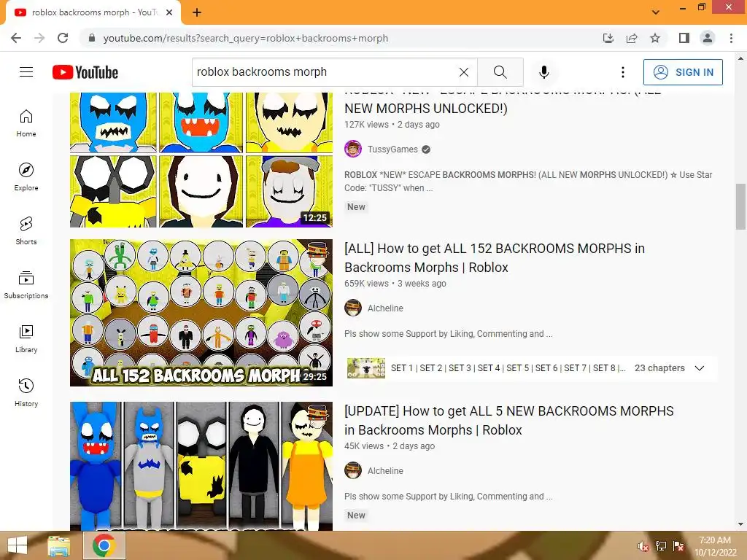Click the scrollbar down arrow
747x560 pixels.
pos(740,524)
